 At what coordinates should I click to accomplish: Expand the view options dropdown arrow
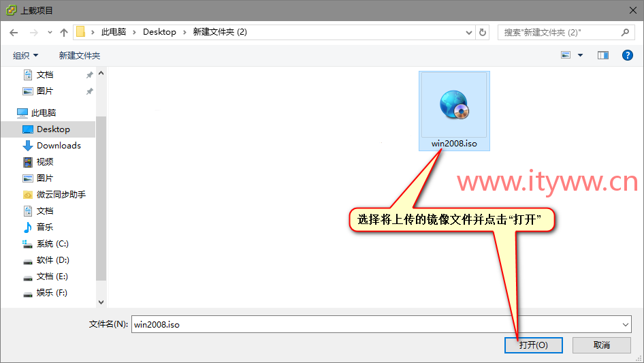[x=580, y=55]
